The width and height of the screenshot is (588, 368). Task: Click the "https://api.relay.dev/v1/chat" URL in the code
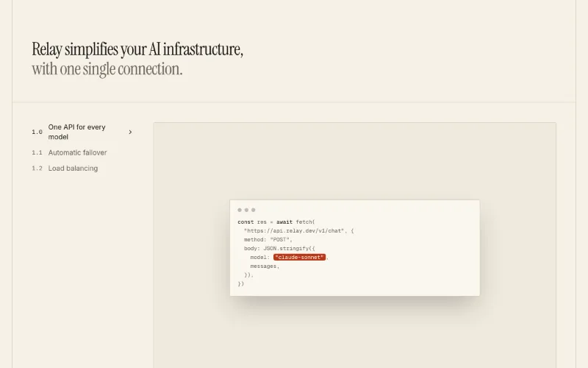[x=294, y=230]
